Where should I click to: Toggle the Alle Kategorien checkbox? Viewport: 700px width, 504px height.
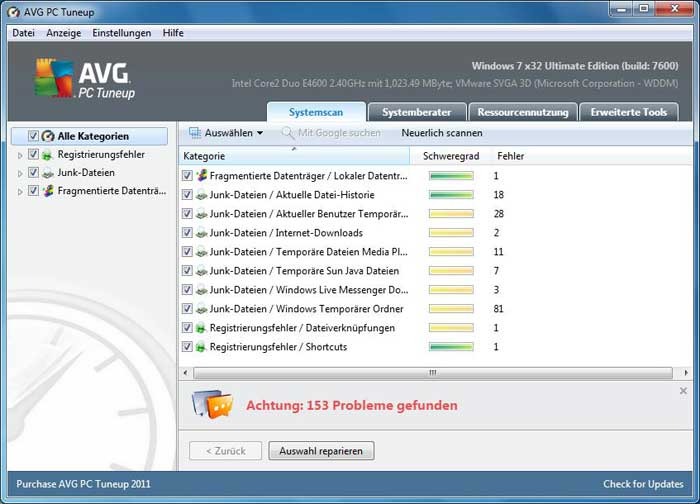pos(33,136)
